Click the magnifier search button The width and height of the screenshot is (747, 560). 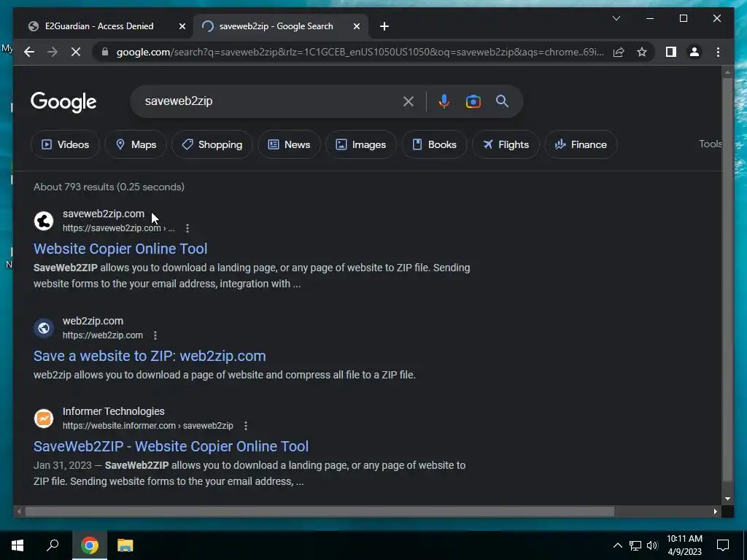click(502, 101)
